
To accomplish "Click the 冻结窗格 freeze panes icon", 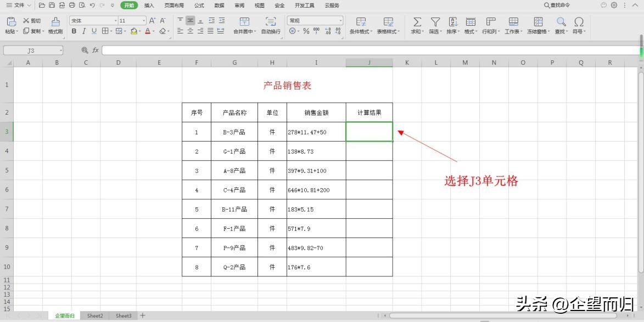I will [539, 22].
